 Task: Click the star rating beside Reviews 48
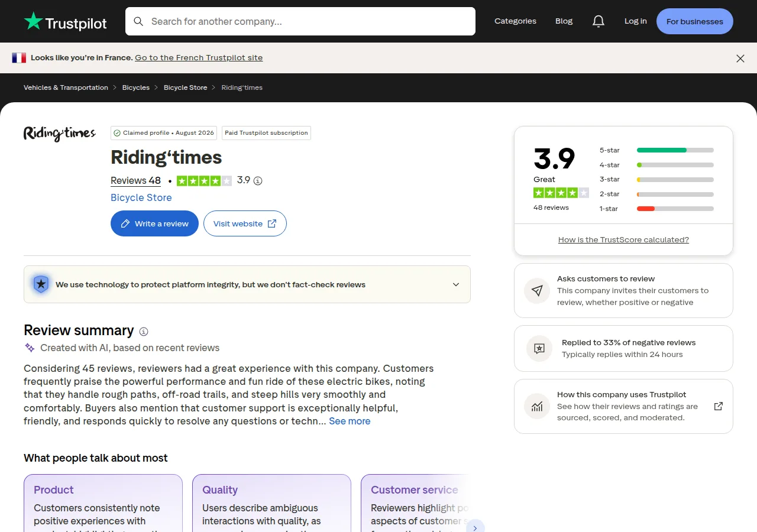[x=204, y=181]
